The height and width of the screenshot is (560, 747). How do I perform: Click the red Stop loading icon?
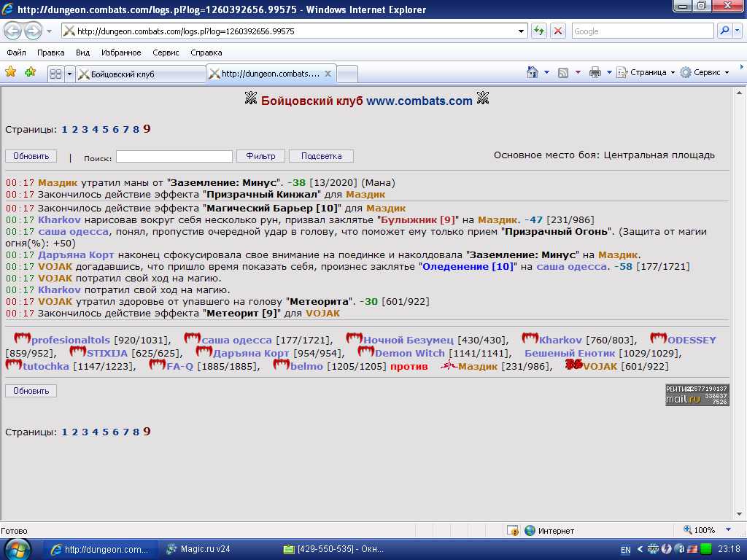coord(558,31)
